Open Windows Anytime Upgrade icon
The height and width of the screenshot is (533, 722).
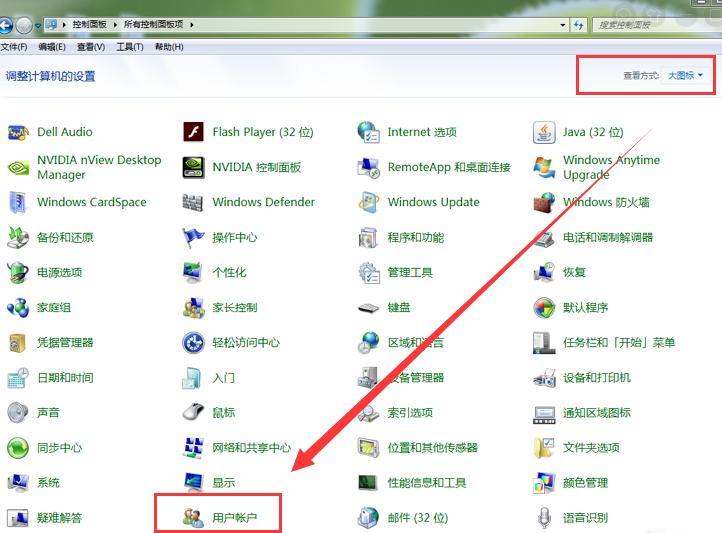pos(544,168)
